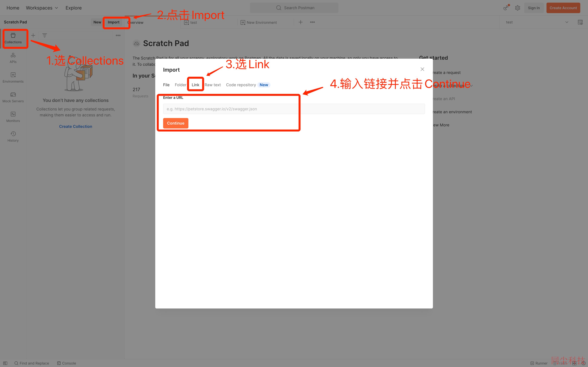This screenshot has height=367, width=588.
Task: Click Create a request link
Action: click(447, 73)
